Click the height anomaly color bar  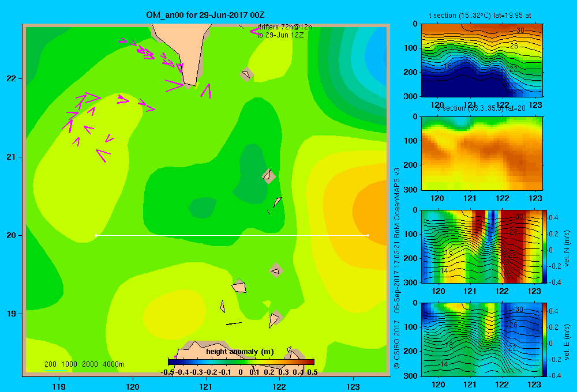[241, 362]
